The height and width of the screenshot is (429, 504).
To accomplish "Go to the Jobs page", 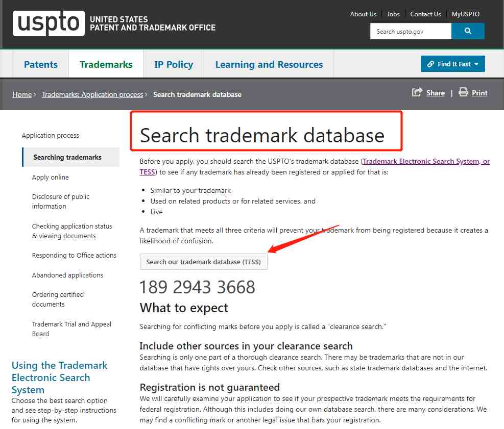I will [x=393, y=14].
